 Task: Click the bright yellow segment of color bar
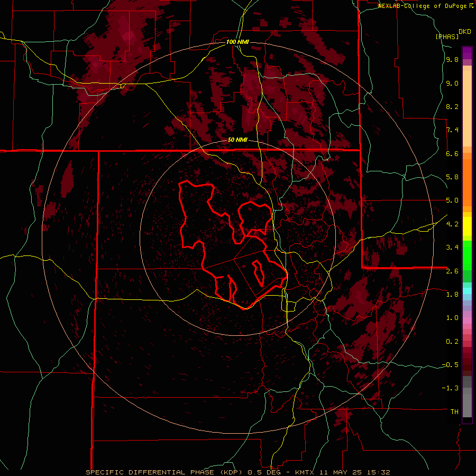coord(467,226)
